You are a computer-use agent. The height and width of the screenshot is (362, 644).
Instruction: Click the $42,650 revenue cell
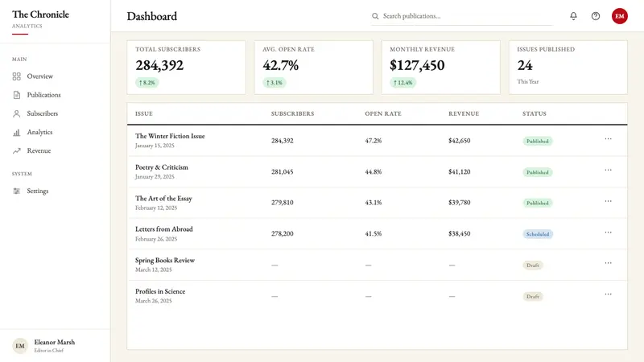(459, 141)
